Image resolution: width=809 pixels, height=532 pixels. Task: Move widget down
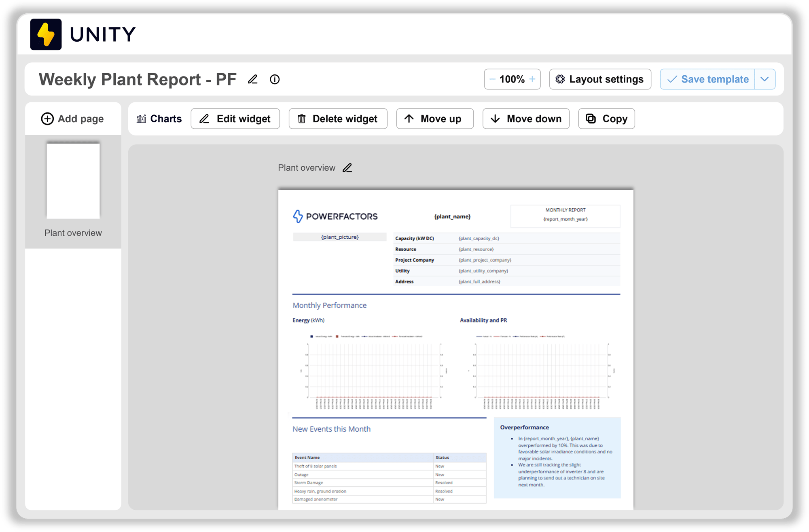coord(526,119)
